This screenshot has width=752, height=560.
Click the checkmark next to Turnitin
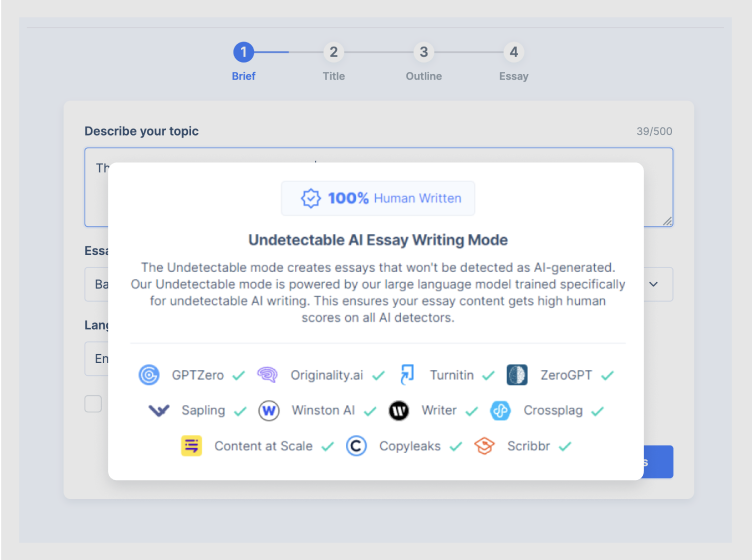[x=488, y=375]
